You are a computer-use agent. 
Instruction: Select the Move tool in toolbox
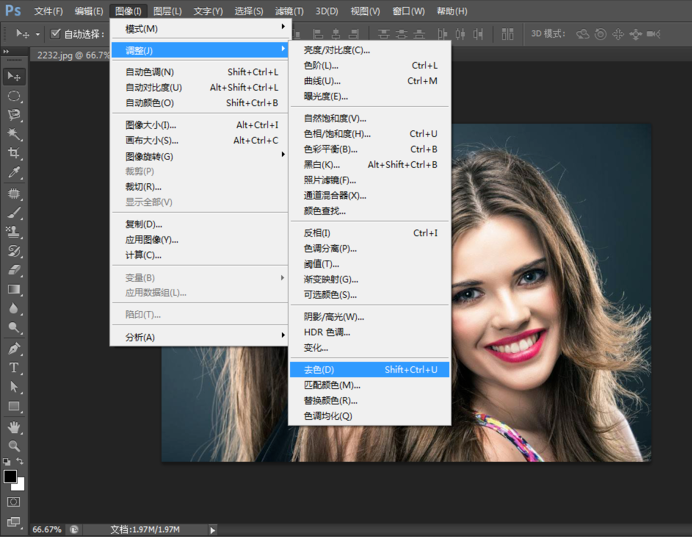[x=14, y=76]
